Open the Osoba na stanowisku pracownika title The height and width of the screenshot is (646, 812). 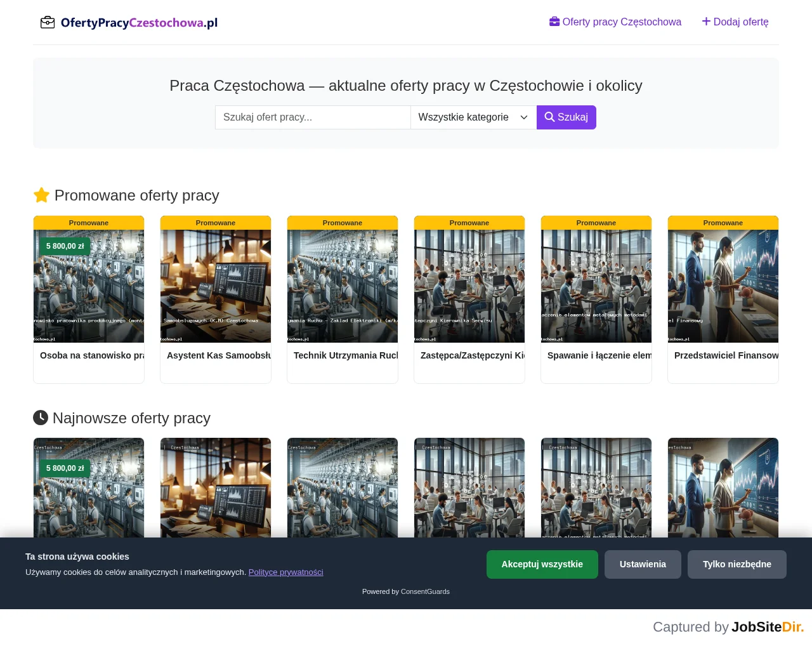[x=92, y=355]
